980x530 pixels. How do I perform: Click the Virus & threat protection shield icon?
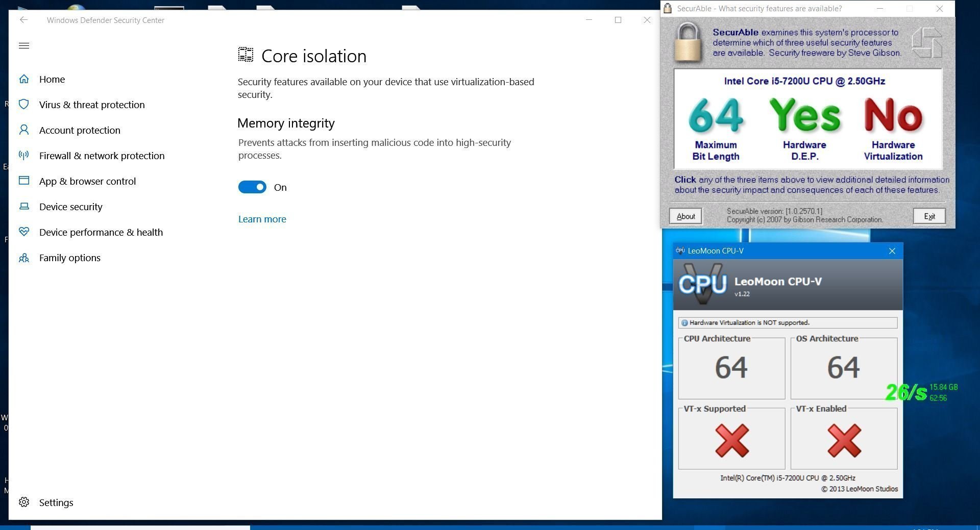click(x=24, y=105)
